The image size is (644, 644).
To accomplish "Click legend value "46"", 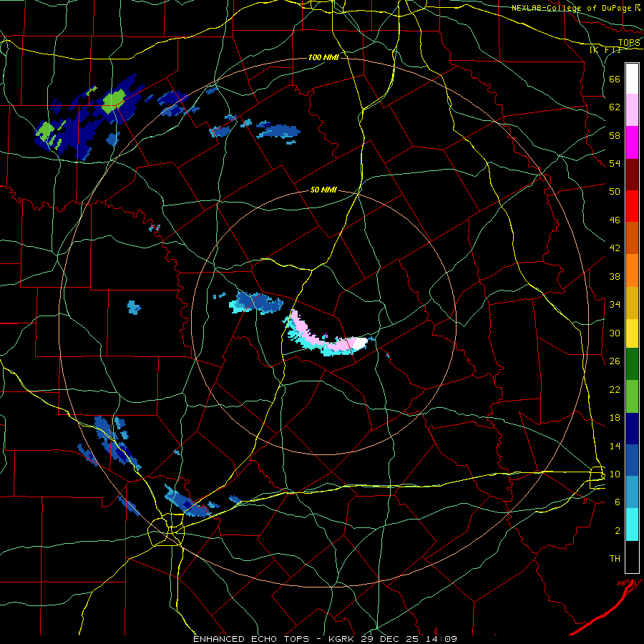I will point(615,220).
